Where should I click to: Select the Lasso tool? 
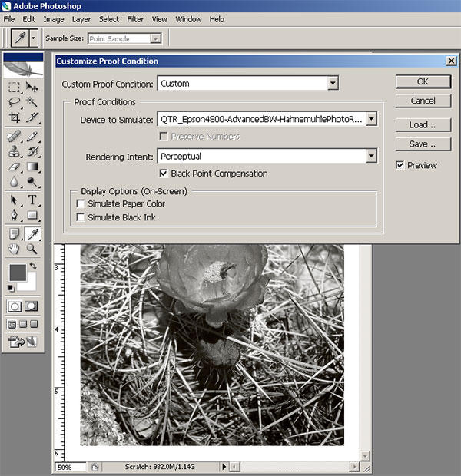14,102
